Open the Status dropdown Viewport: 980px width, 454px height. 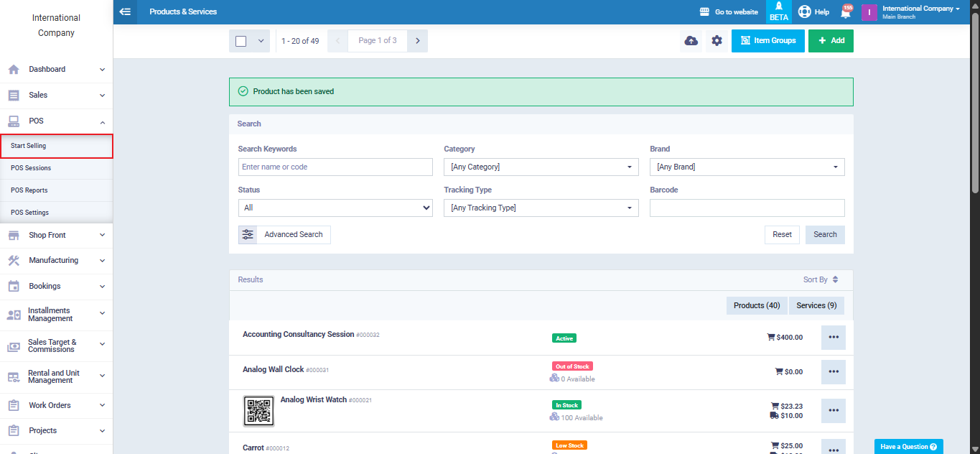pos(335,208)
